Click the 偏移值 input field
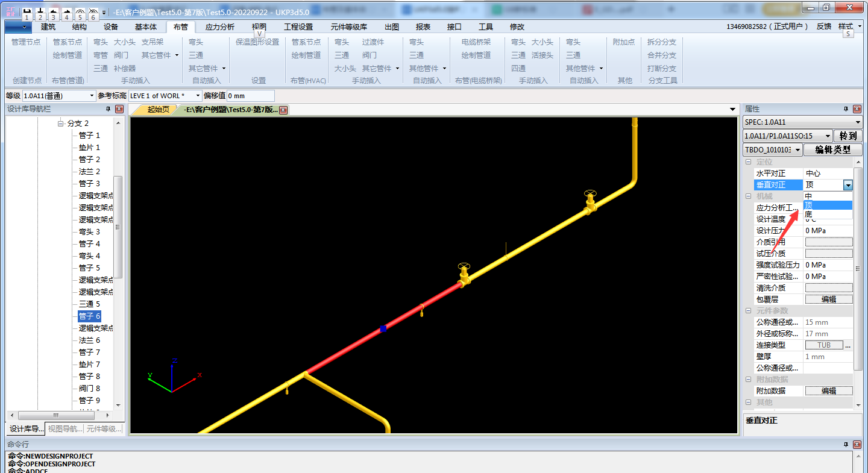Viewport: 868px width, 473px height. point(250,96)
